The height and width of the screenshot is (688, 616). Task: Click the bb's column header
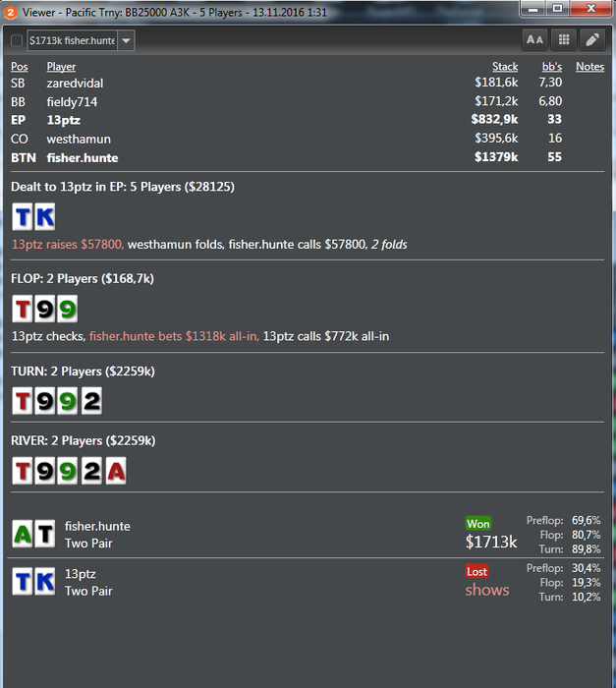coord(551,67)
